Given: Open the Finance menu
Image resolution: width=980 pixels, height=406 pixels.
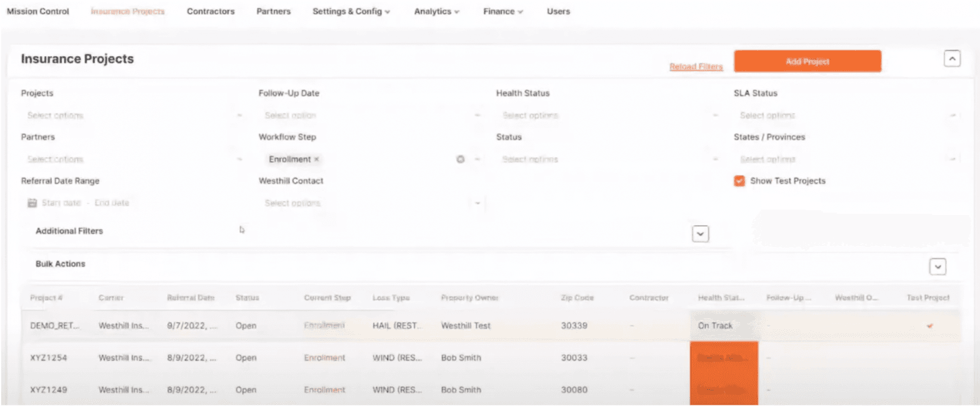Looking at the screenshot, I should click(x=503, y=11).
